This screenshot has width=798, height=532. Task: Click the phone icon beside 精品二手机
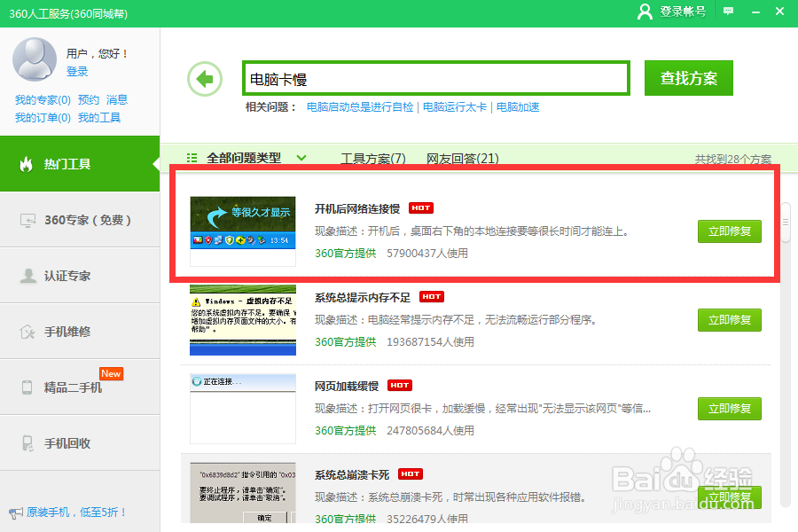[x=27, y=387]
